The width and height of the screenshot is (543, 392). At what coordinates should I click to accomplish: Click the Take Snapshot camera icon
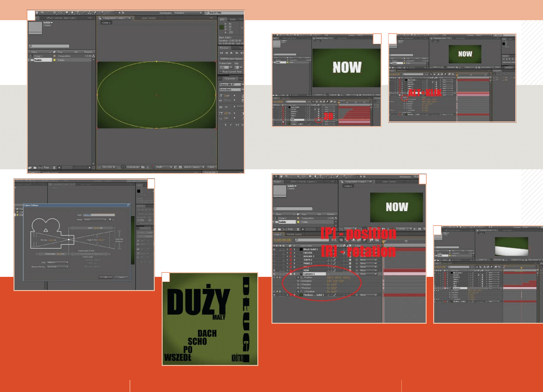click(x=143, y=167)
